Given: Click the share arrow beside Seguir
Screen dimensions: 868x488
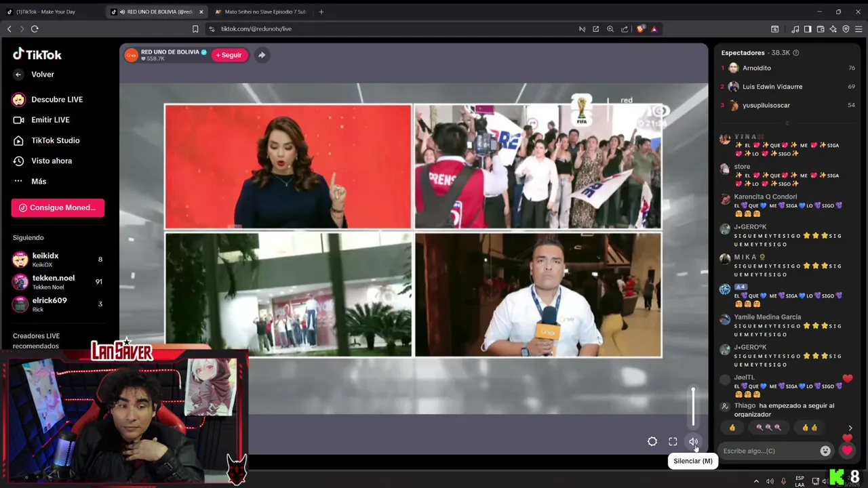Looking at the screenshot, I should pos(262,55).
